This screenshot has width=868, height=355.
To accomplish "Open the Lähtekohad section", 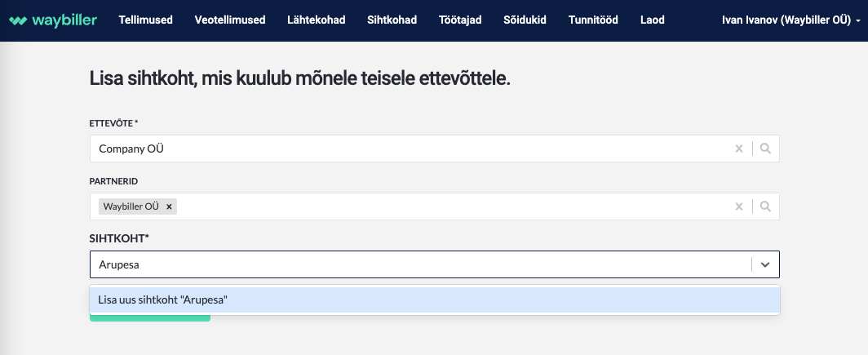I will (x=316, y=20).
